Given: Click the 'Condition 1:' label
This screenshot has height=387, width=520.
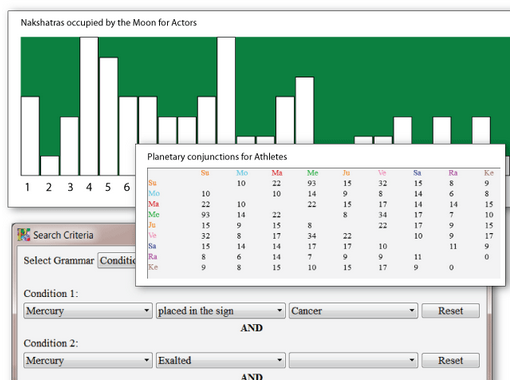Looking at the screenshot, I should (x=51, y=293).
